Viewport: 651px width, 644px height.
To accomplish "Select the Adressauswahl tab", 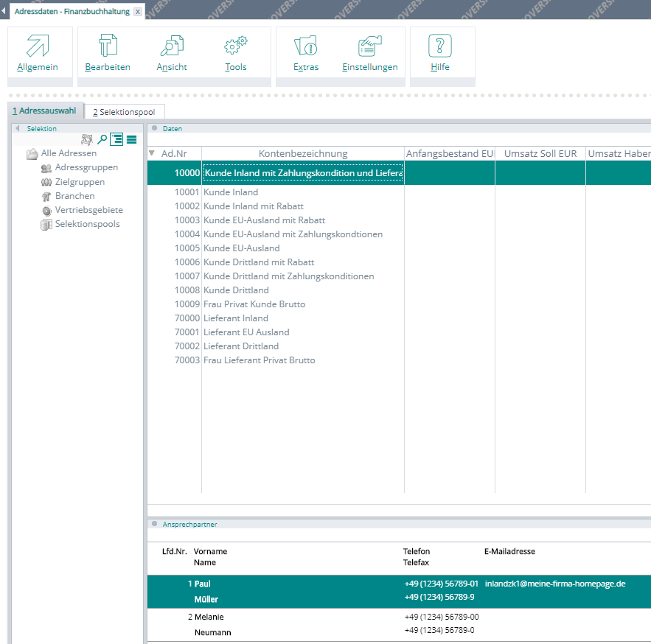I will (x=44, y=111).
